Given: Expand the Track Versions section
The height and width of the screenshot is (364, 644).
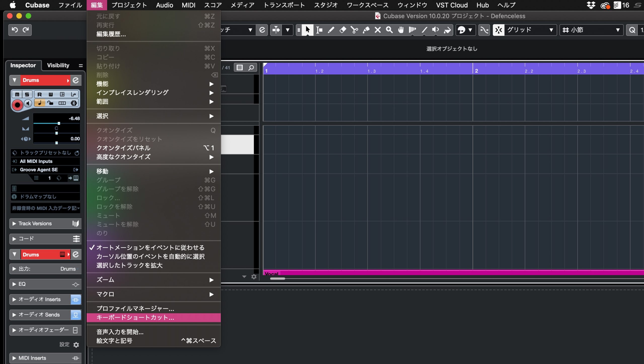Looking at the screenshot, I should pos(46,223).
